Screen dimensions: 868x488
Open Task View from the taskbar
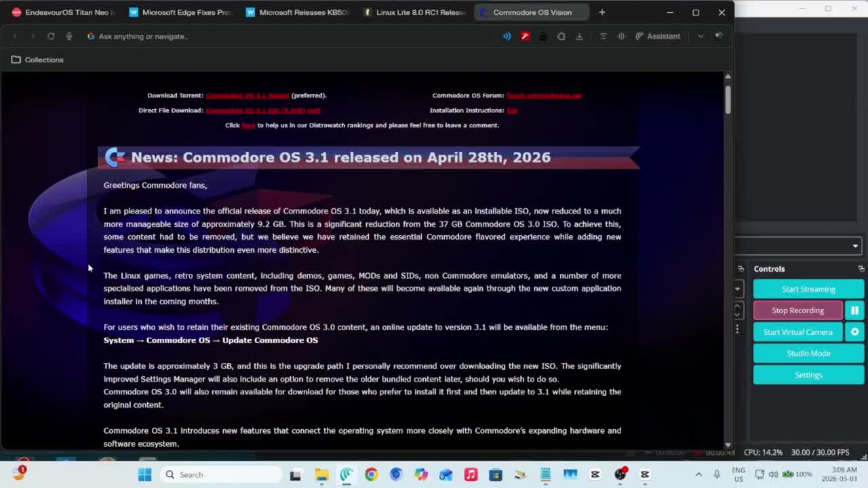point(295,474)
